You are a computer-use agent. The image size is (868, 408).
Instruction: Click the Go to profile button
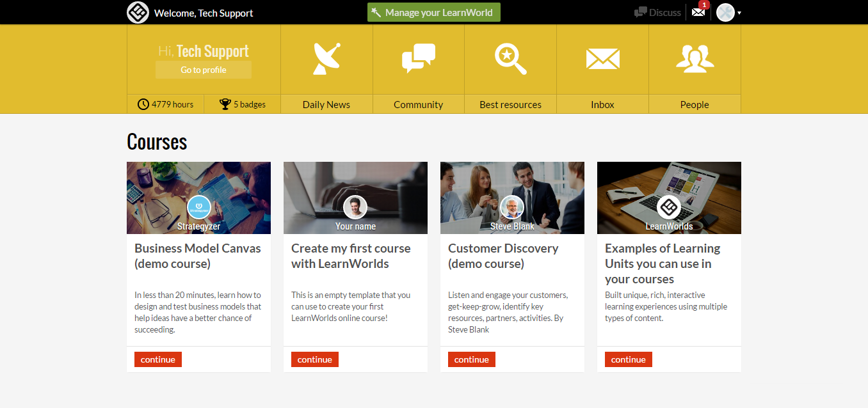point(204,70)
